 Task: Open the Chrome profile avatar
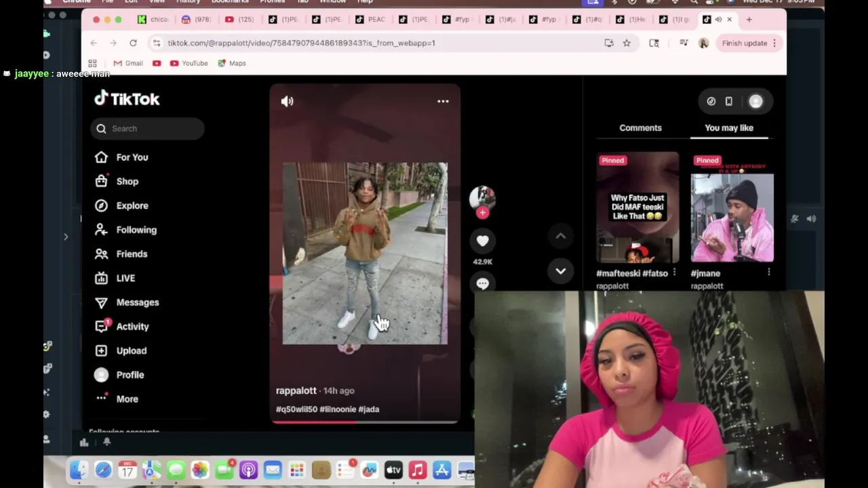click(703, 43)
